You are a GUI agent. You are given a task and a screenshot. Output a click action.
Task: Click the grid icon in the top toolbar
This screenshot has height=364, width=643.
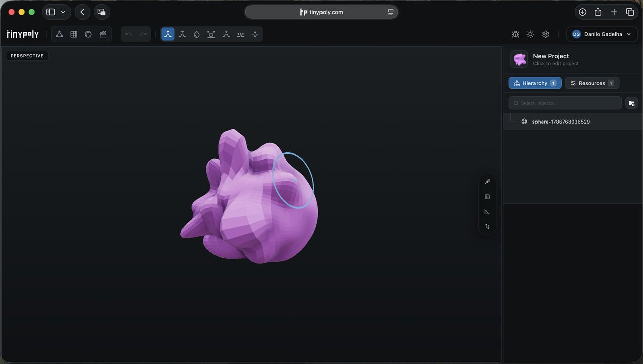(74, 34)
